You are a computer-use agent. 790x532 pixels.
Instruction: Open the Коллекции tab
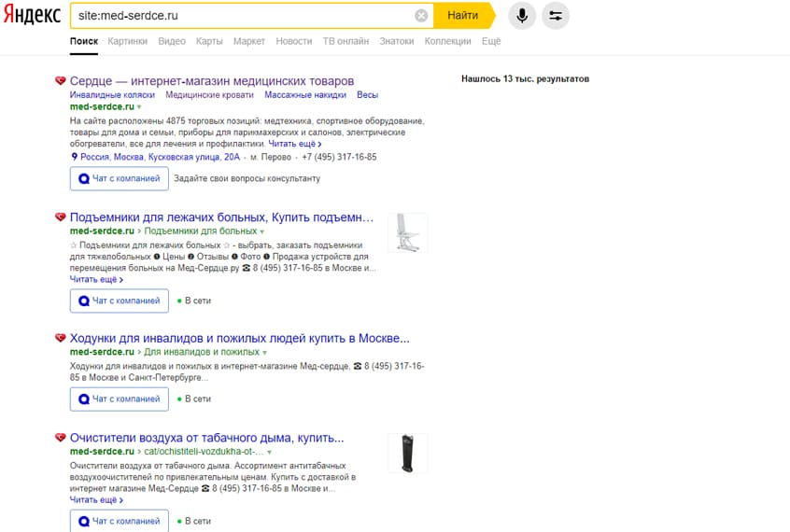pos(447,41)
